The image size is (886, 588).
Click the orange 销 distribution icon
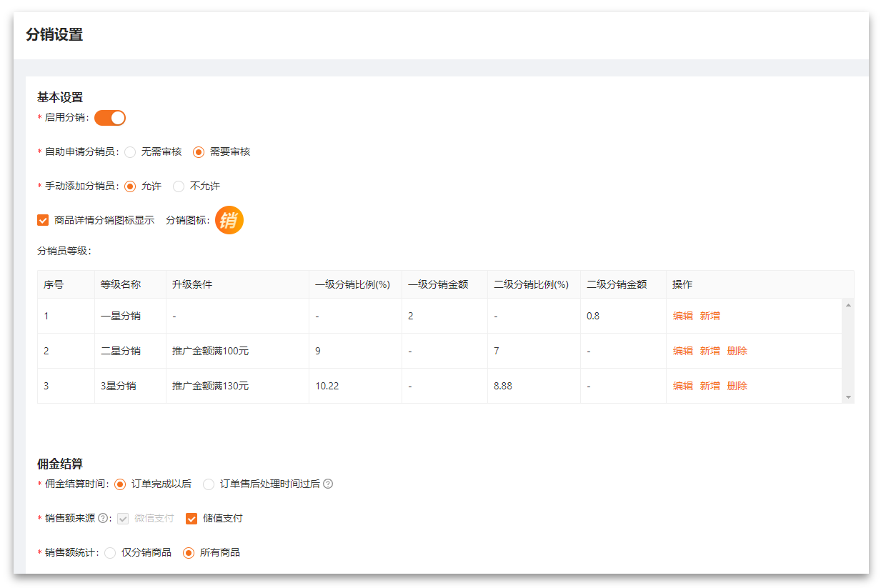pos(229,220)
